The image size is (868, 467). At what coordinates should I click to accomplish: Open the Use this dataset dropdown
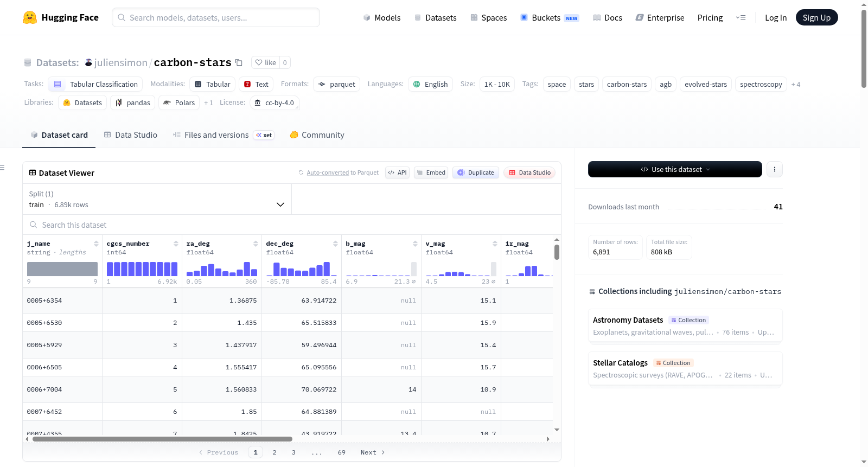click(675, 169)
